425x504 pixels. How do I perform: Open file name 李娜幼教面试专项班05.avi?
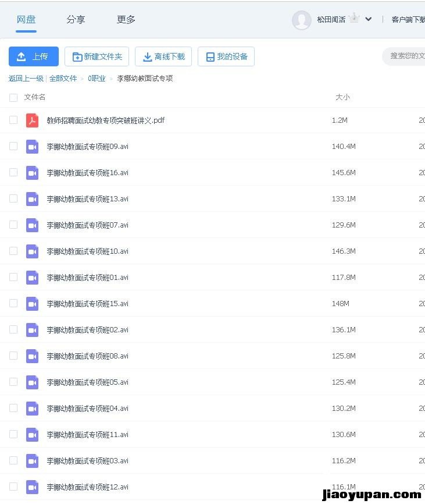click(88, 382)
